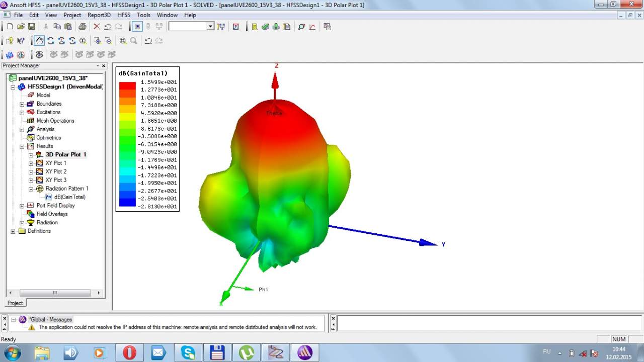This screenshot has width=644, height=362.
Task: Click the Save project toolbar icon
Action: click(x=31, y=27)
